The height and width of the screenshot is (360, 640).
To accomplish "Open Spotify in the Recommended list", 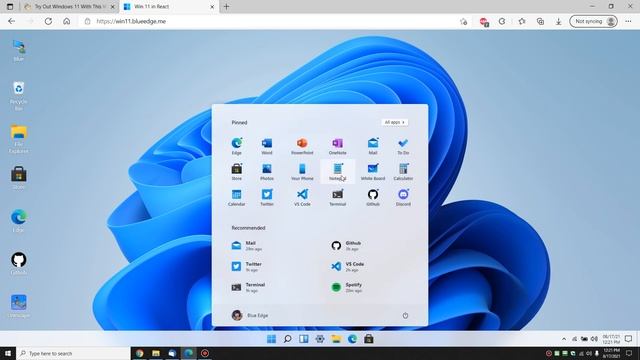I will pos(347,287).
